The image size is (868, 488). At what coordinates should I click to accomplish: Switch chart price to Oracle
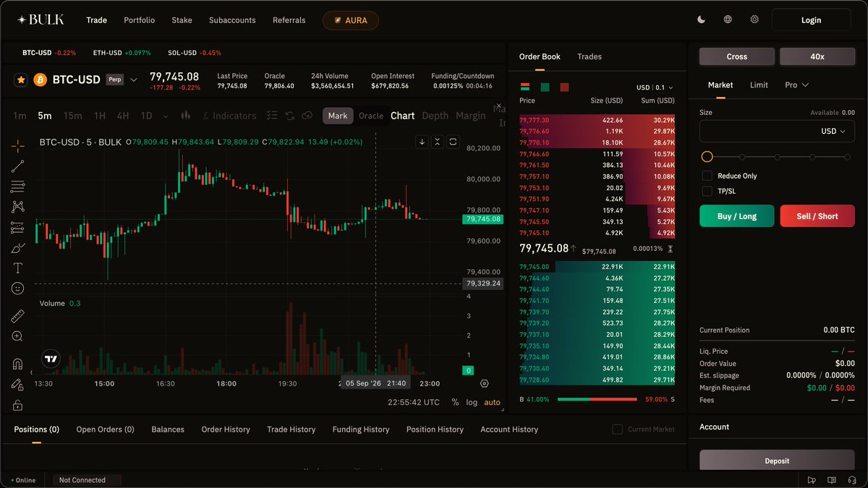(371, 116)
